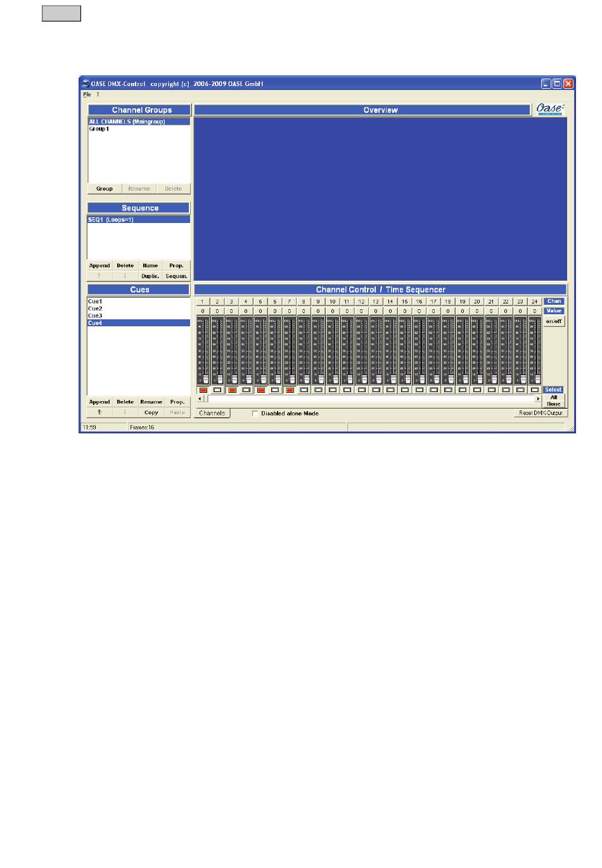Toggle the channel 24 select indicator
602x868 pixels.
pos(535,390)
